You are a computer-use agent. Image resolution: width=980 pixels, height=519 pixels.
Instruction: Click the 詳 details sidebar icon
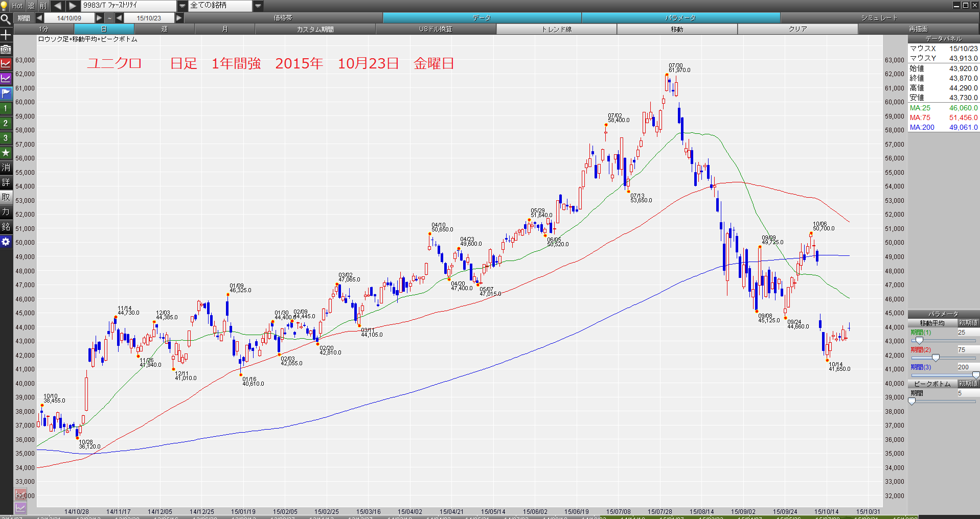(x=6, y=182)
